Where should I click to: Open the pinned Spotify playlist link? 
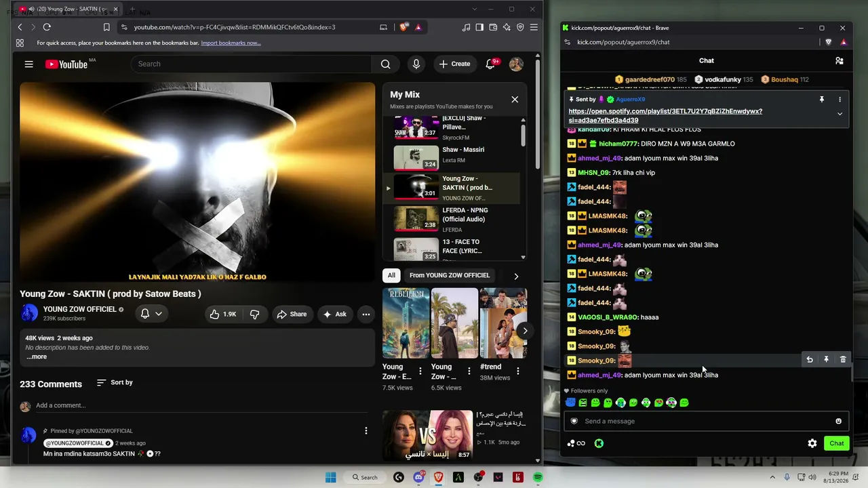(x=665, y=115)
